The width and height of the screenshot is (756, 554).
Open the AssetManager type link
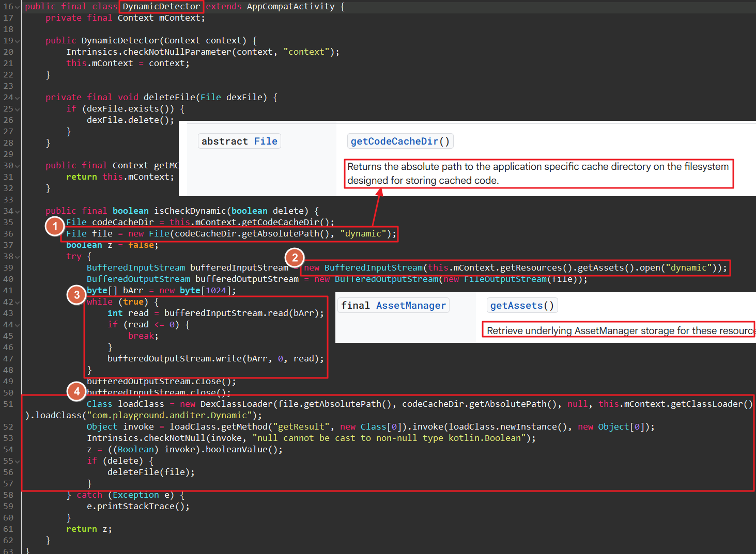pos(411,306)
